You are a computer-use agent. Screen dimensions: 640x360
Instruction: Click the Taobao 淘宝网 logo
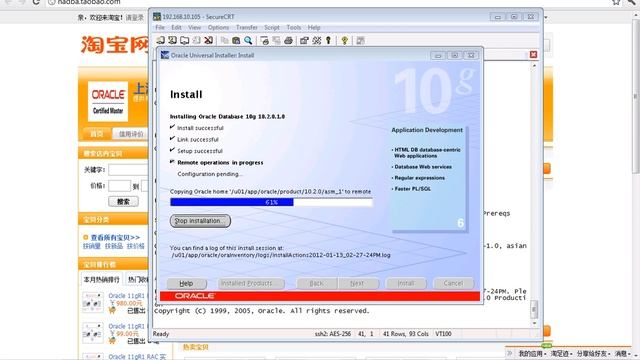click(114, 45)
